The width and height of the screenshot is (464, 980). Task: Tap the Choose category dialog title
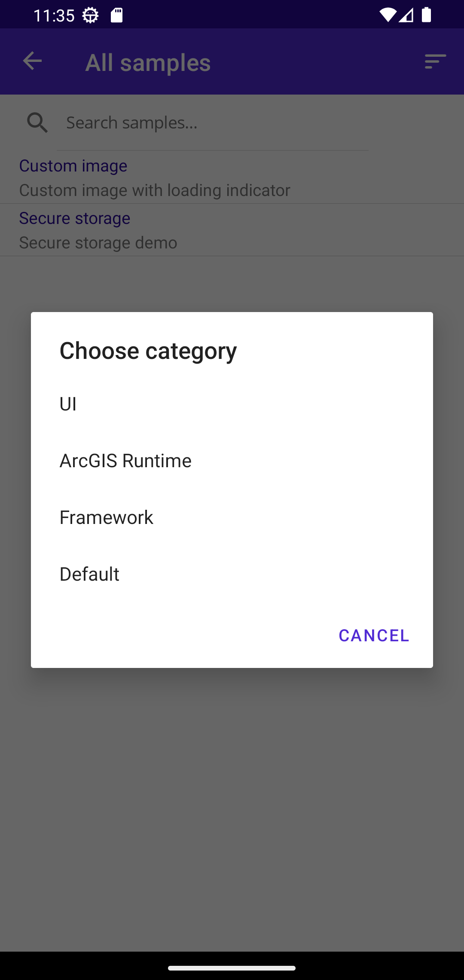click(148, 351)
